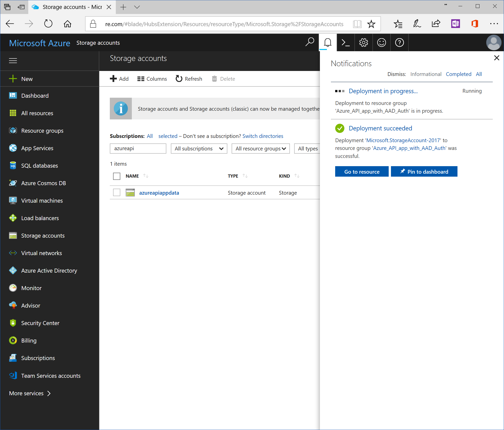Expand the All subscriptions dropdown
504x430 pixels.
point(199,149)
